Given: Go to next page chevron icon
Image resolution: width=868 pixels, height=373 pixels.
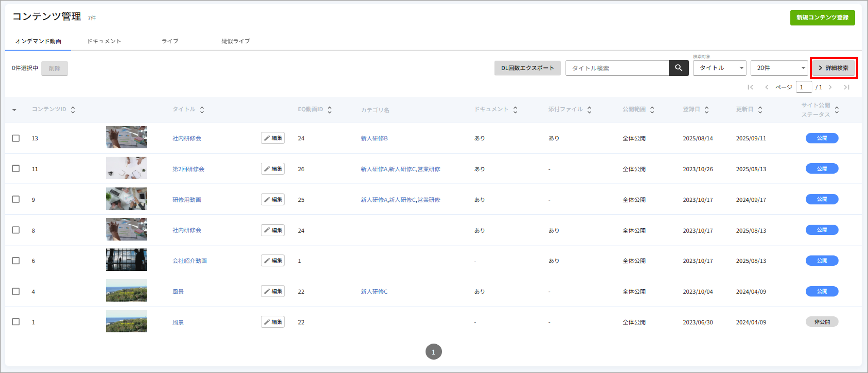Looking at the screenshot, I should point(830,87).
